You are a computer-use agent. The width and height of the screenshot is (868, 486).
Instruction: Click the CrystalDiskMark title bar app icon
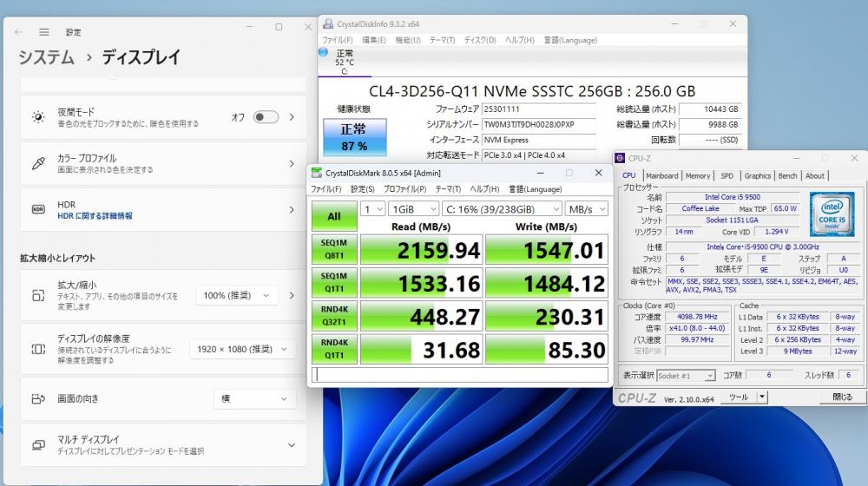click(x=316, y=173)
